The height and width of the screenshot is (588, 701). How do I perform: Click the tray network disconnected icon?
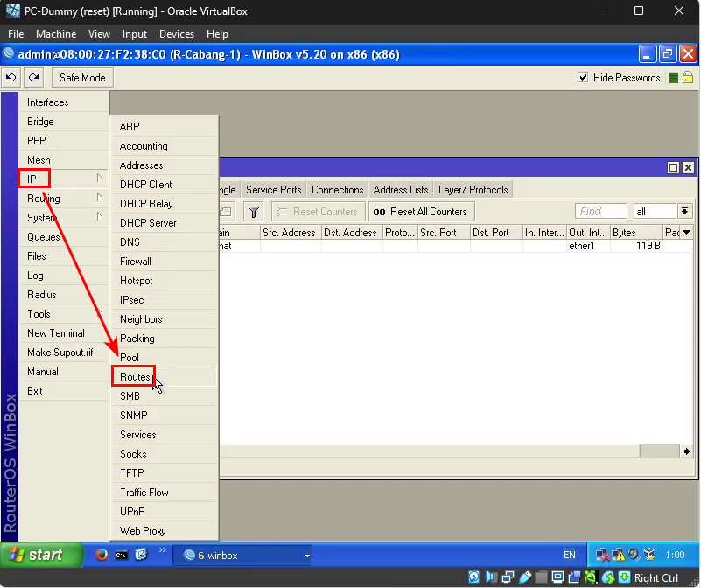click(x=602, y=555)
